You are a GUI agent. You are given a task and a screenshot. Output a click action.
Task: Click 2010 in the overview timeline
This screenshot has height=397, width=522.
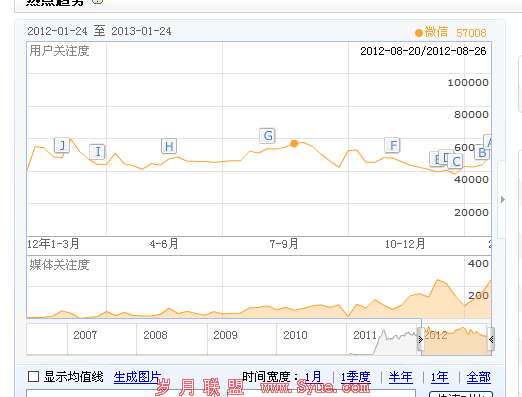pyautogui.click(x=295, y=335)
